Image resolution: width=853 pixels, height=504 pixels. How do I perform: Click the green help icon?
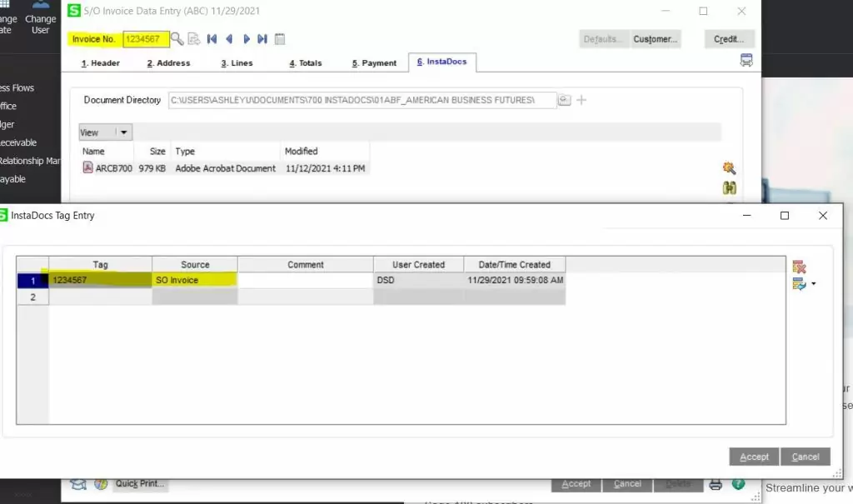point(737,483)
